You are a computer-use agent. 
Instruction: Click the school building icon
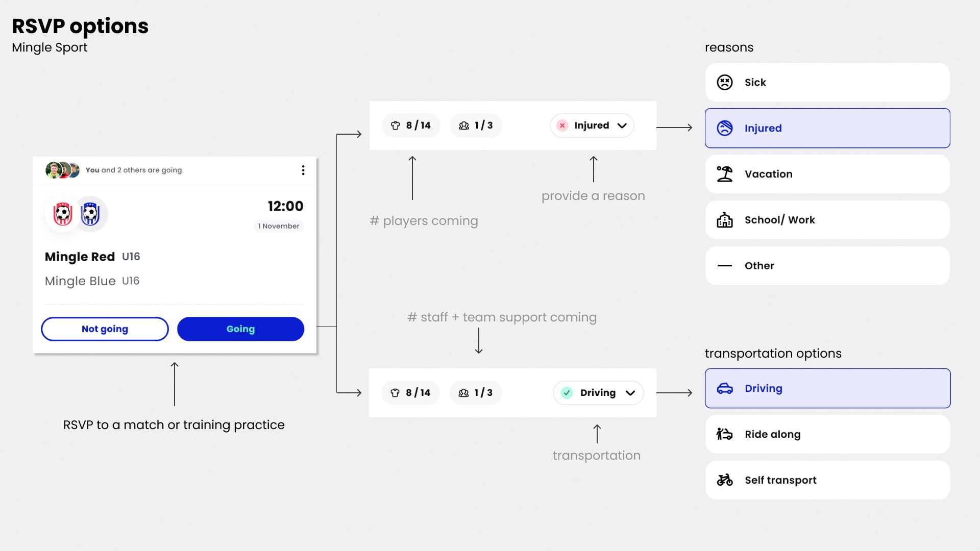click(725, 220)
